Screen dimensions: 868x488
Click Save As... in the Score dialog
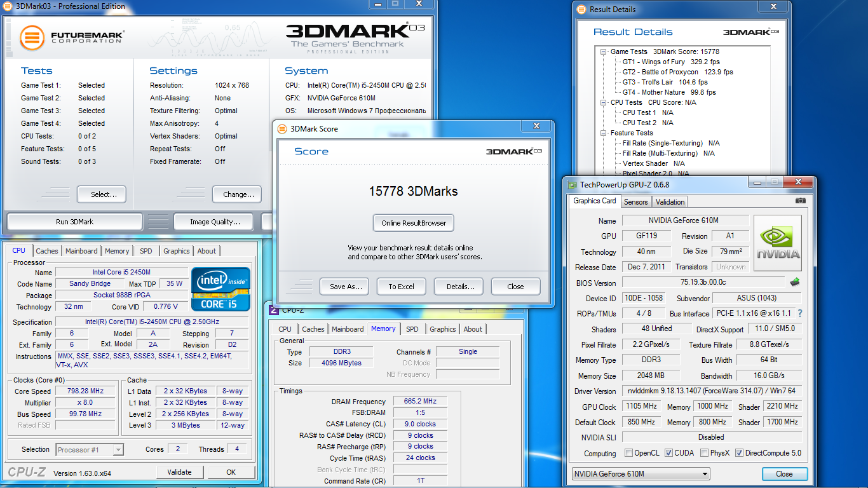click(346, 287)
